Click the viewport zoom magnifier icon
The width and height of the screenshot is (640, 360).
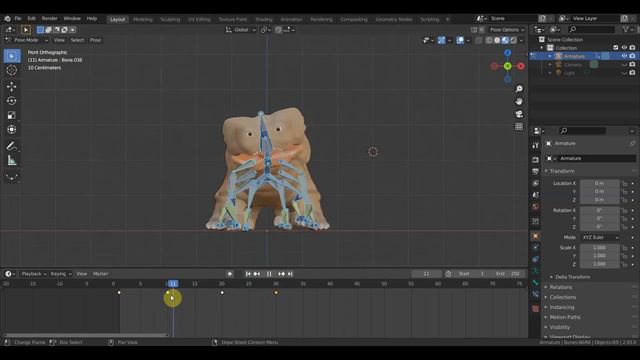click(x=519, y=89)
